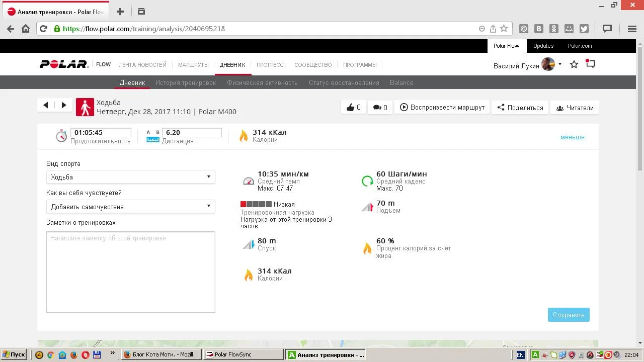
Task: Open the СООБЩЕСТВО menu
Action: coord(313,65)
